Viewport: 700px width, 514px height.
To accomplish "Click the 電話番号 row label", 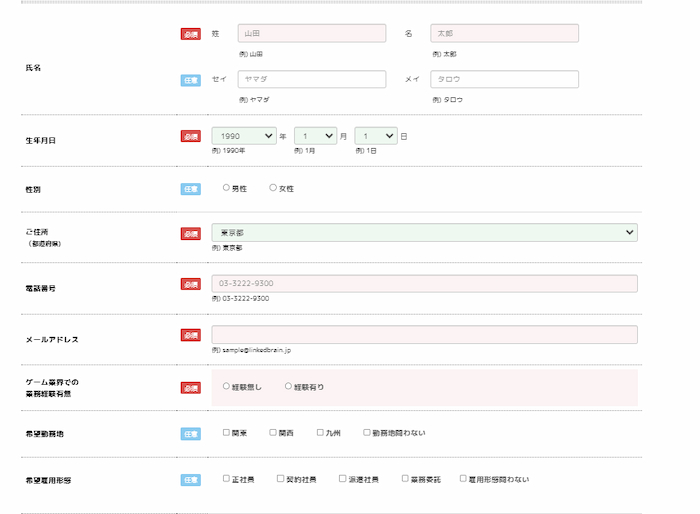I will point(41,288).
